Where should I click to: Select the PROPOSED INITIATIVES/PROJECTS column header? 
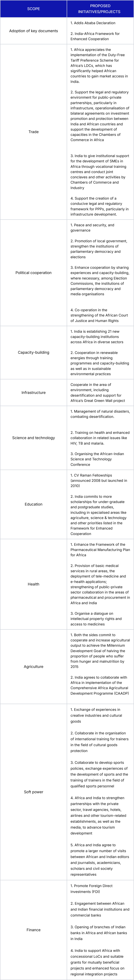100,9
